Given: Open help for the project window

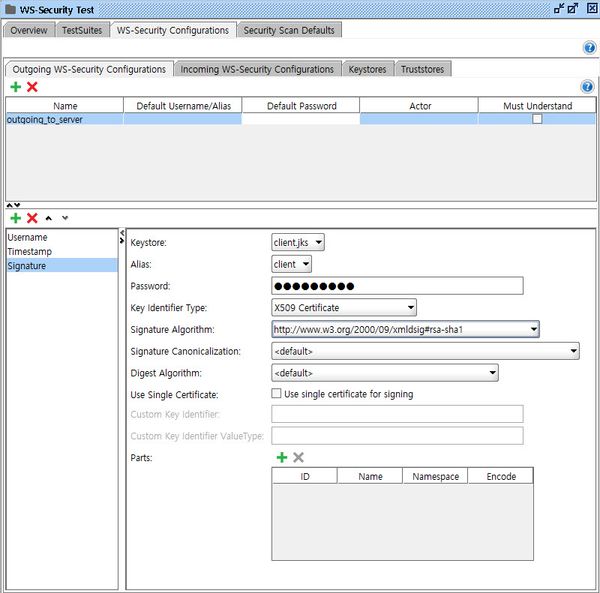Looking at the screenshot, I should [x=589, y=48].
